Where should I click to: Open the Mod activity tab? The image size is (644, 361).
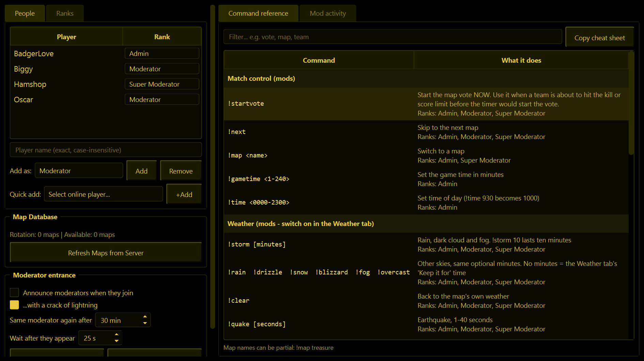[328, 13]
